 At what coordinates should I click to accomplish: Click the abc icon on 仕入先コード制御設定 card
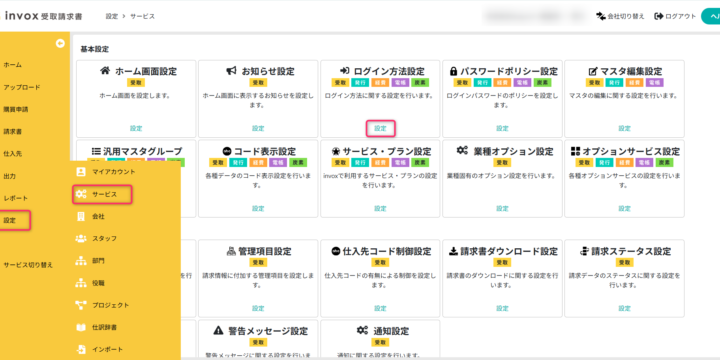tap(336, 251)
